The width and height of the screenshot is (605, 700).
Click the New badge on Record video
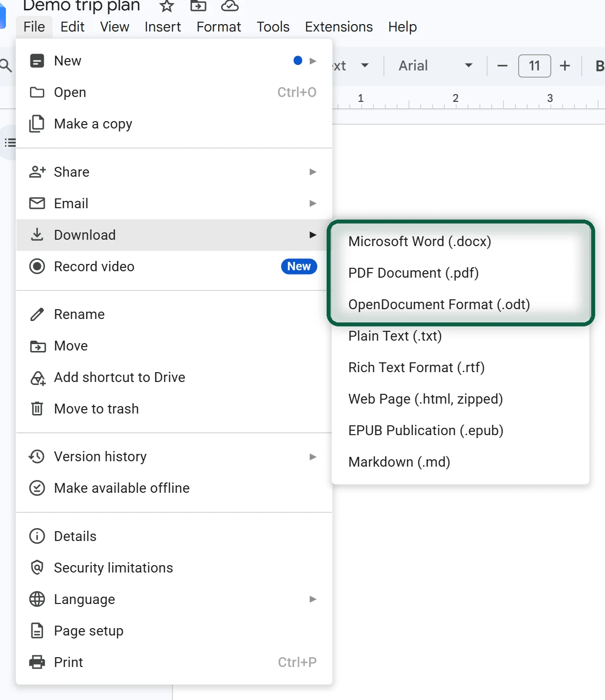[x=299, y=266]
